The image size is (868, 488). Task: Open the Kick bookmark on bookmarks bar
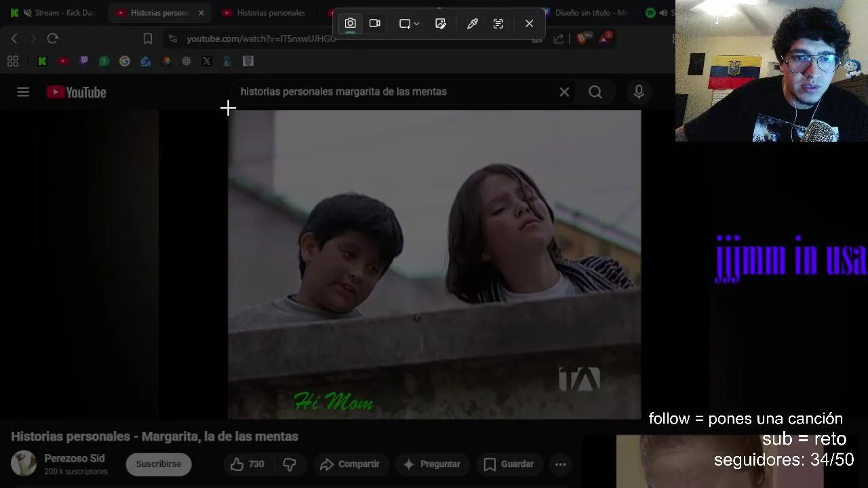point(42,61)
